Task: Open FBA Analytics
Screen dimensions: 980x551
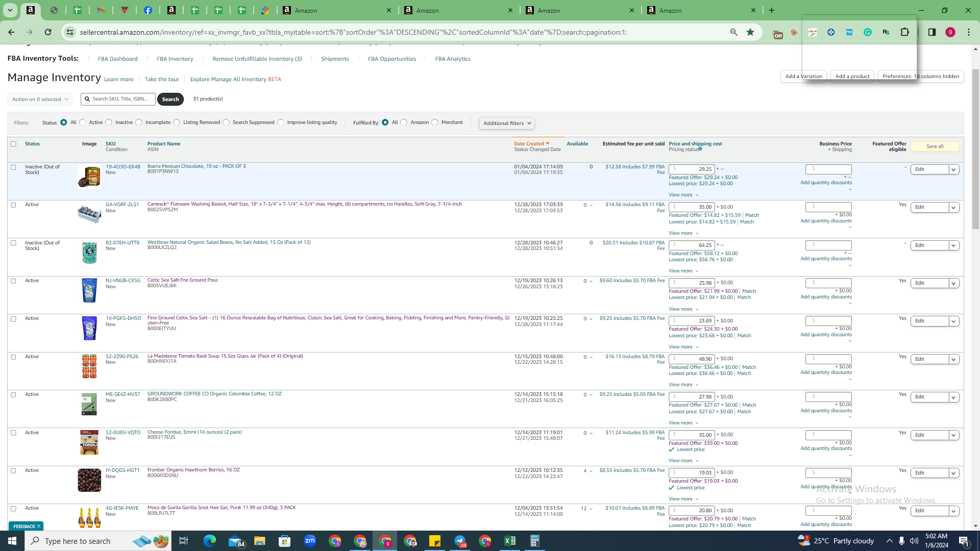Action: tap(453, 59)
